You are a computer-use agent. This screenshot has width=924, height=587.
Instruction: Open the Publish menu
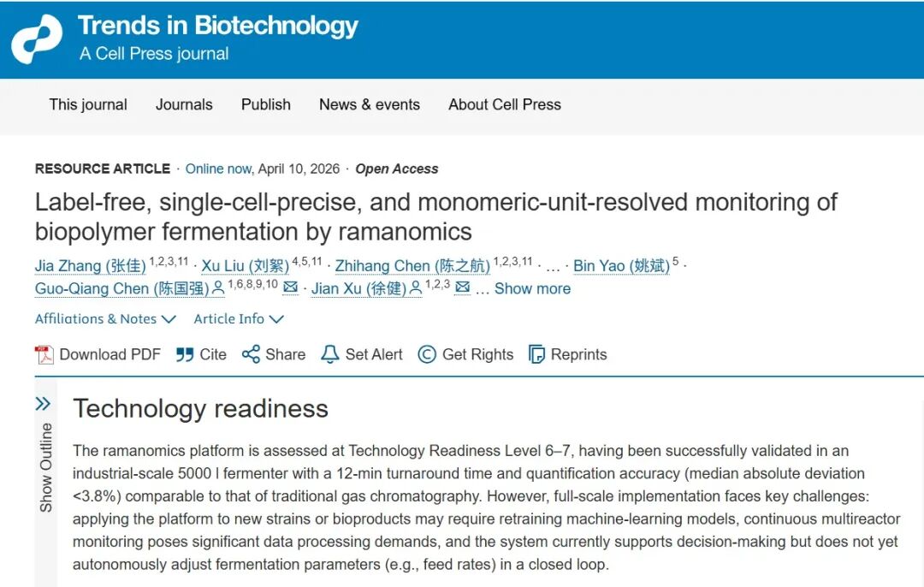266,104
